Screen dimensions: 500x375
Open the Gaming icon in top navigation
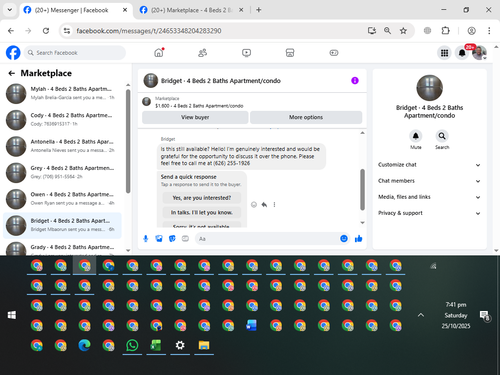tap(334, 53)
